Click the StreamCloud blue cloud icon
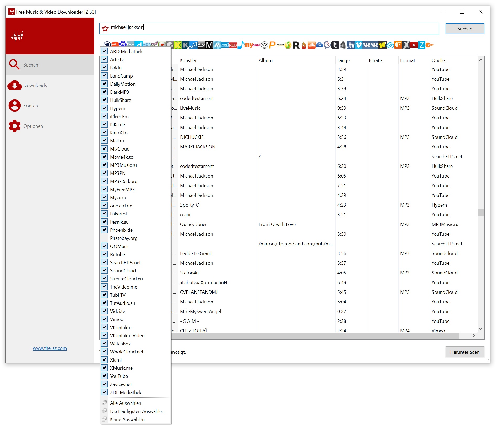The height and width of the screenshot is (426, 504). click(x=319, y=45)
